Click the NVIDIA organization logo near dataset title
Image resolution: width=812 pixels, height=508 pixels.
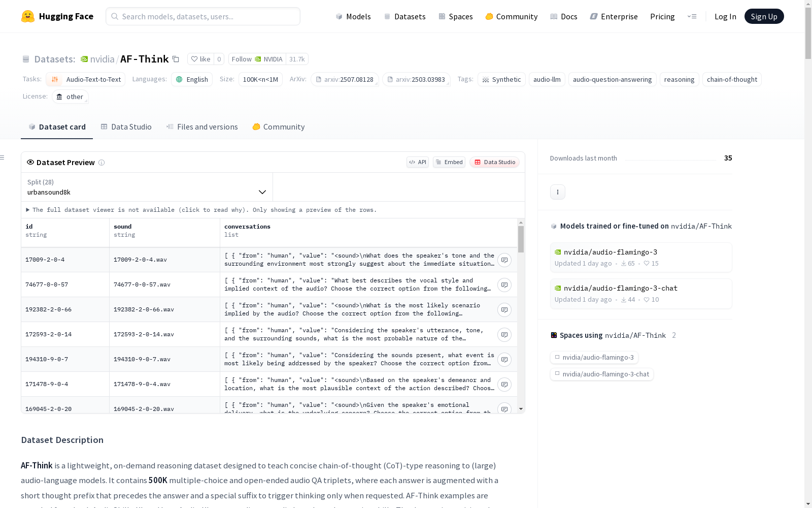[x=84, y=59]
